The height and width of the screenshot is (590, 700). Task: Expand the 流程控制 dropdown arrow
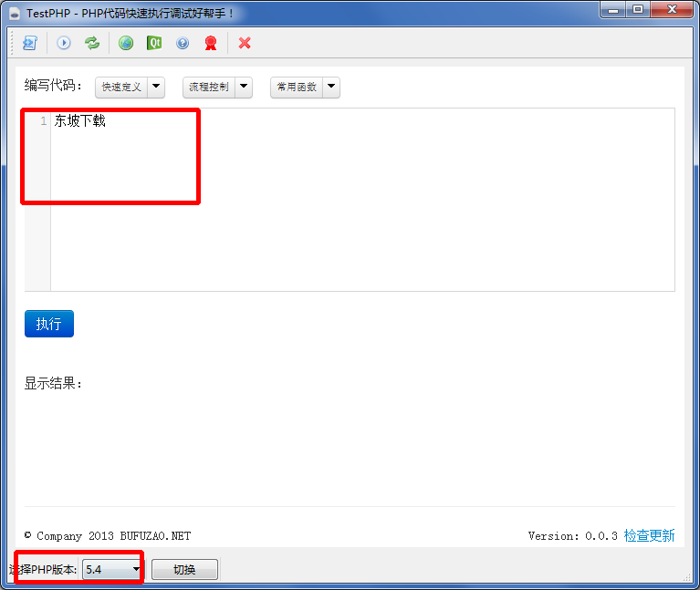[244, 87]
